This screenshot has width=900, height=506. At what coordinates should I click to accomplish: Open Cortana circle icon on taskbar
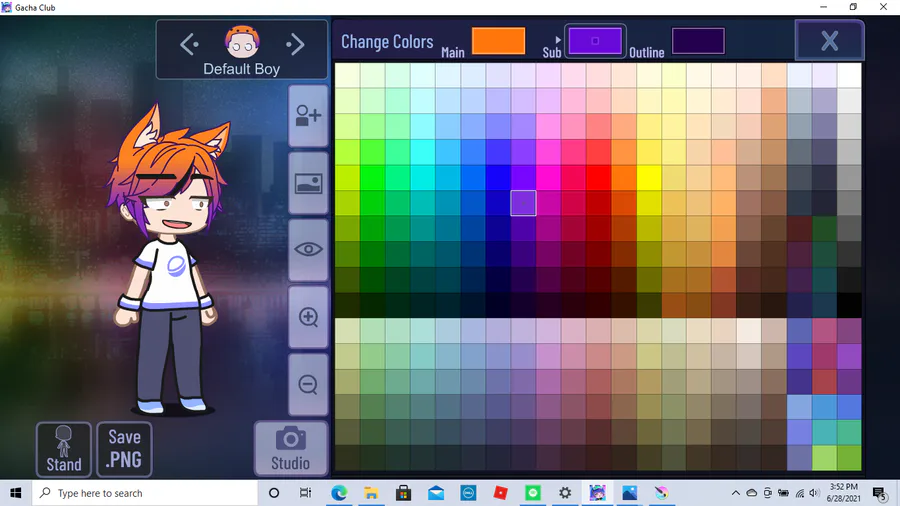[274, 493]
